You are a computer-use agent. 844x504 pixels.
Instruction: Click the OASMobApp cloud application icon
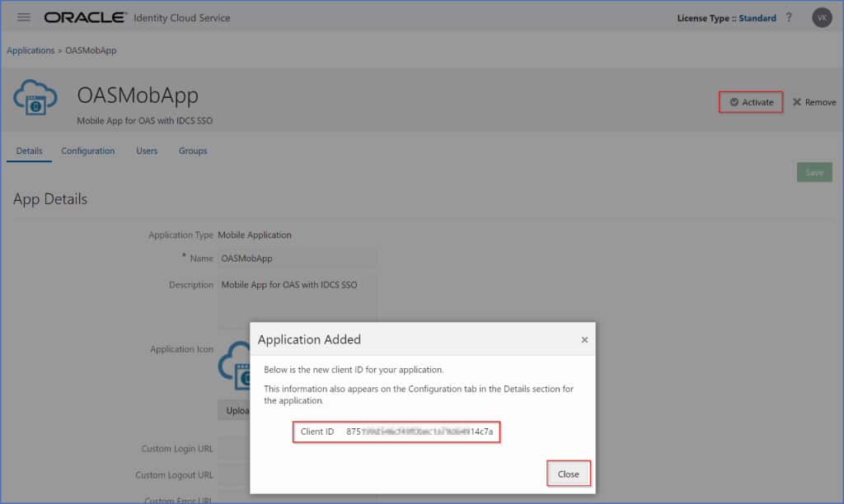(35, 97)
